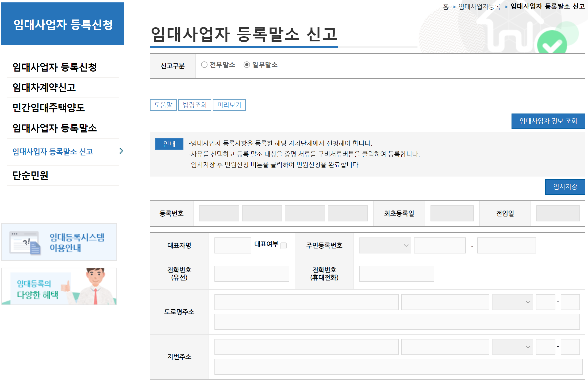Click the 대표자명 input field
Image resolution: width=588 pixels, height=383 pixels.
point(233,245)
